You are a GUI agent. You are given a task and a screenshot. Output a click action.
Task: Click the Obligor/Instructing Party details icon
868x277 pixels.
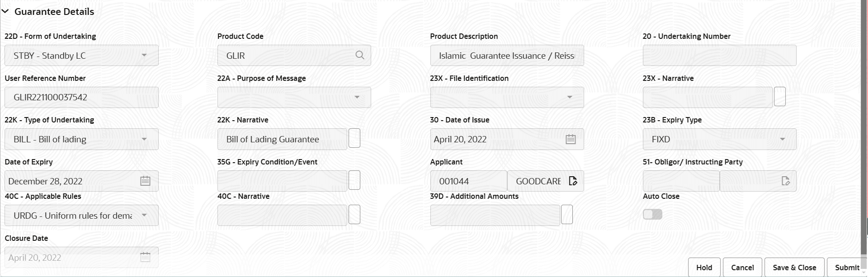[786, 181]
